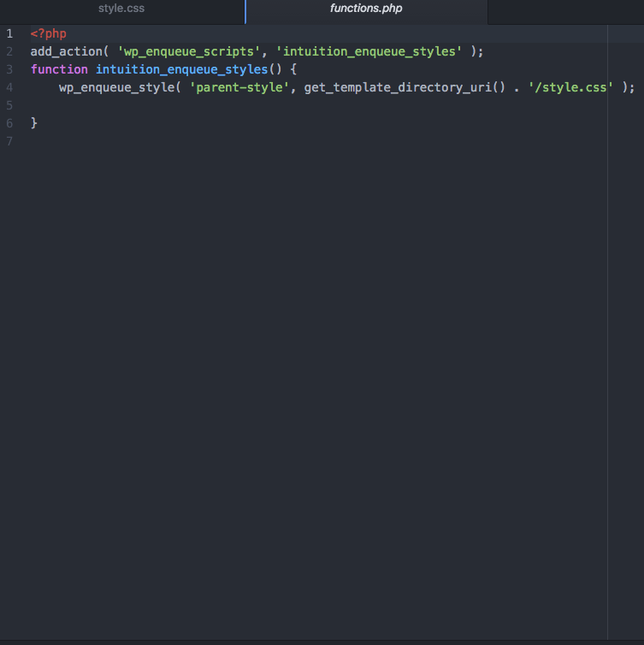The height and width of the screenshot is (645, 644).
Task: Click the opening brace on line 3
Action: pyautogui.click(x=293, y=69)
